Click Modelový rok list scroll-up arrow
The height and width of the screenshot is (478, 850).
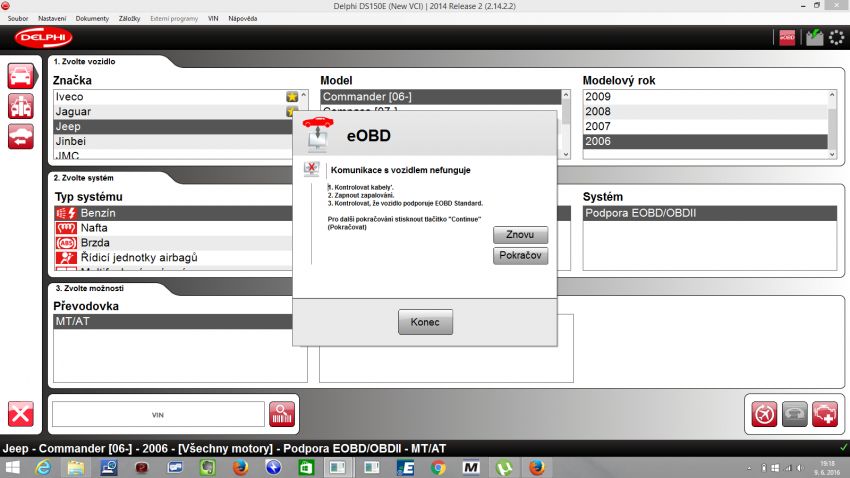pyautogui.click(x=832, y=95)
